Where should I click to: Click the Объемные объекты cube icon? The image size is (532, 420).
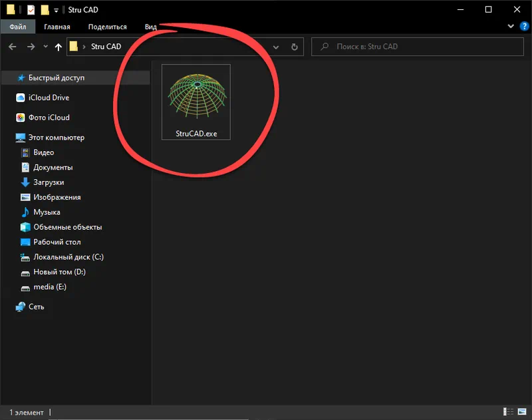point(25,227)
